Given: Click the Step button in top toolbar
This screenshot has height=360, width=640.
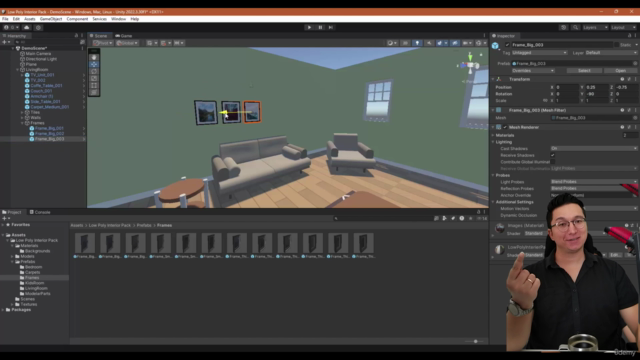Looking at the screenshot, I should (x=331, y=27).
